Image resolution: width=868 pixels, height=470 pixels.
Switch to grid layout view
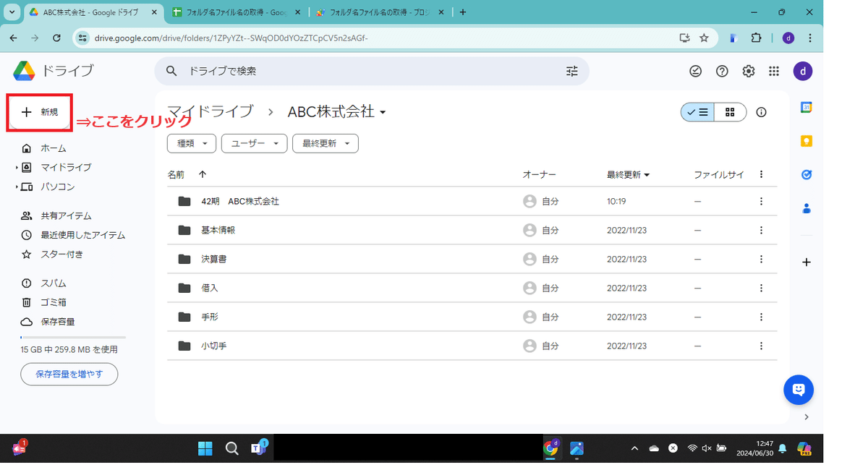(x=730, y=112)
